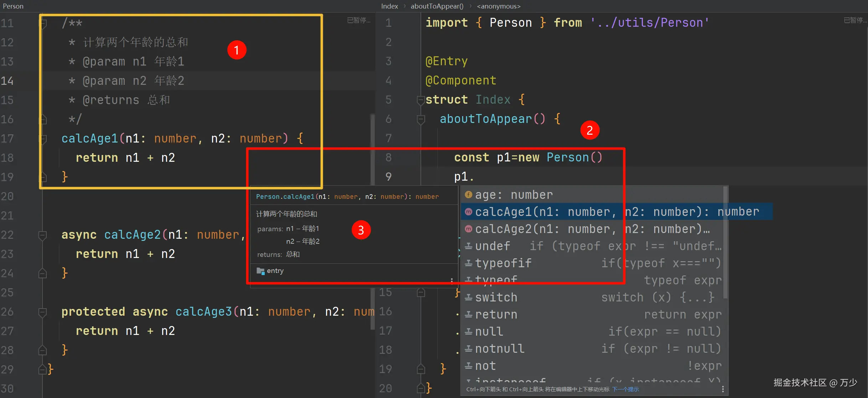Open completion popup three-dot menu
868x398 pixels.
pyautogui.click(x=723, y=389)
